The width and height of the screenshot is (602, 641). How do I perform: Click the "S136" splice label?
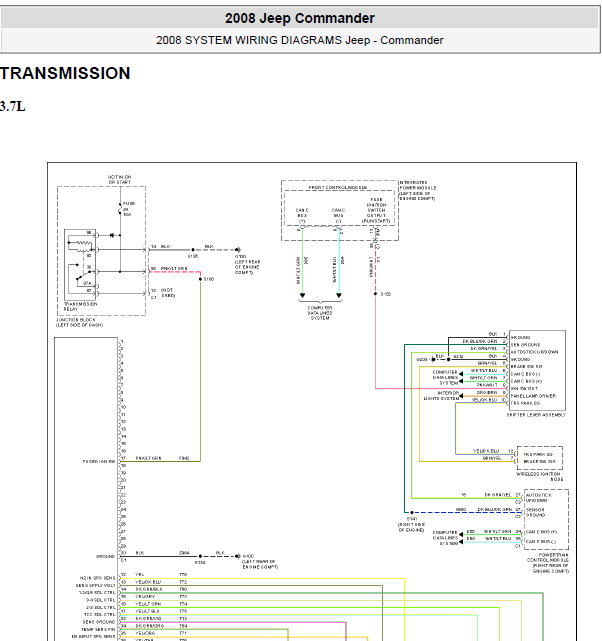pyautogui.click(x=193, y=256)
